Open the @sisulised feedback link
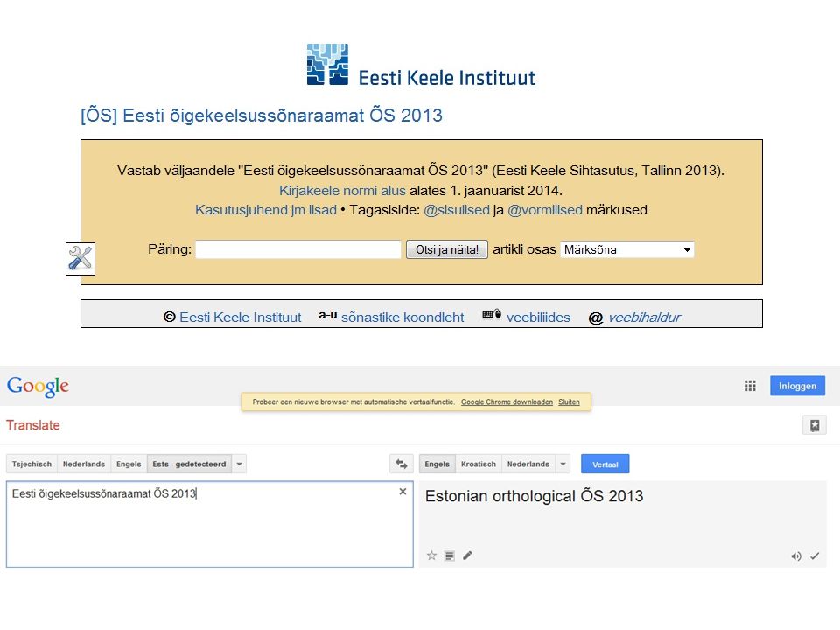Image resolution: width=840 pixels, height=630 pixels. point(457,209)
